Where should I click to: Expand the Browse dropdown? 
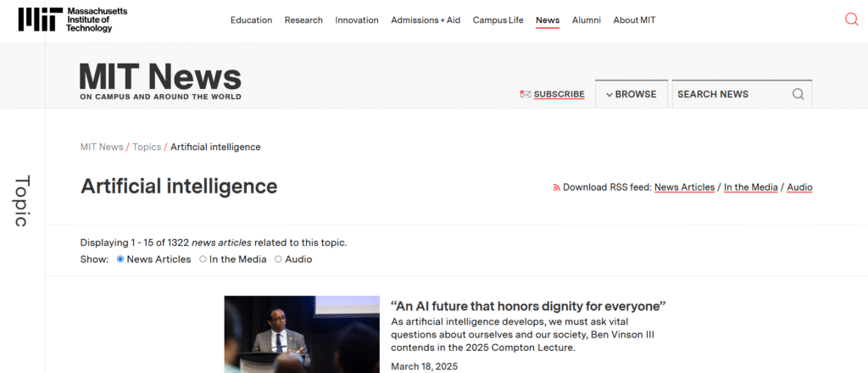(632, 94)
